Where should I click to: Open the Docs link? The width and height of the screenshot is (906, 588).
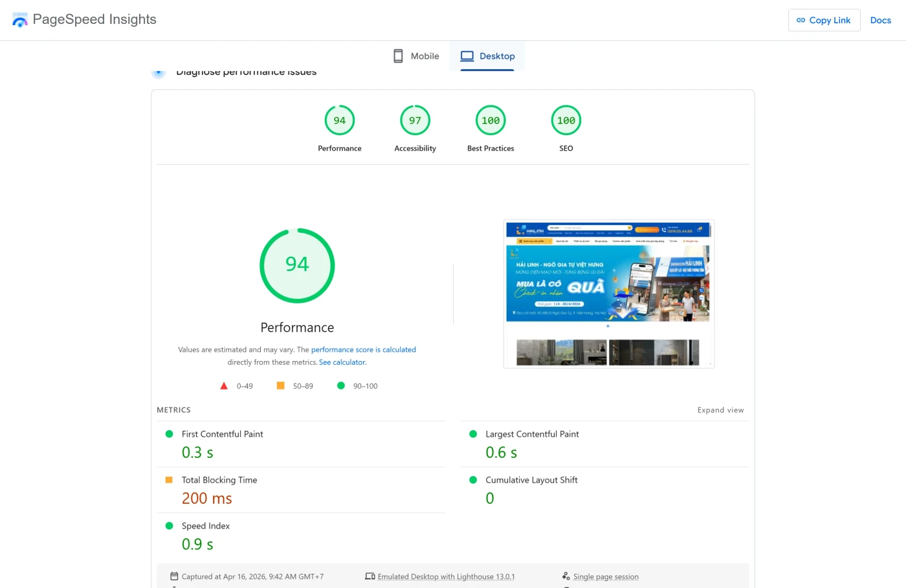pos(880,20)
